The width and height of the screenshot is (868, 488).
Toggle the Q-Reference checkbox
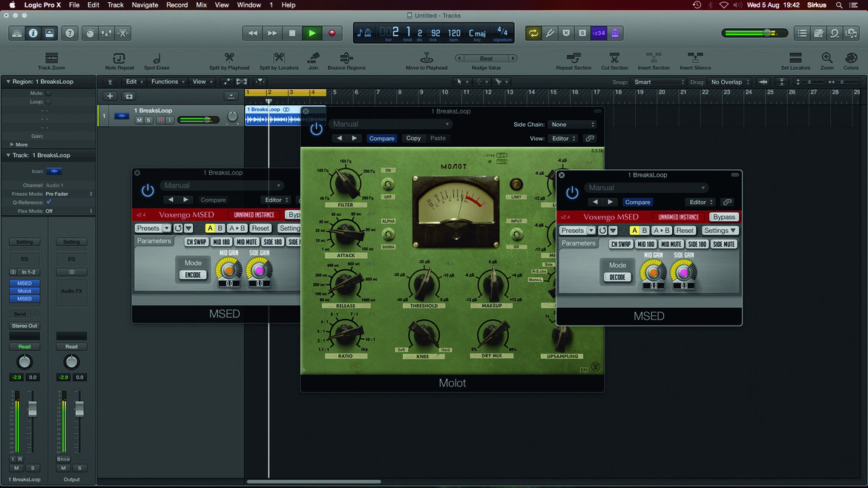click(x=49, y=202)
